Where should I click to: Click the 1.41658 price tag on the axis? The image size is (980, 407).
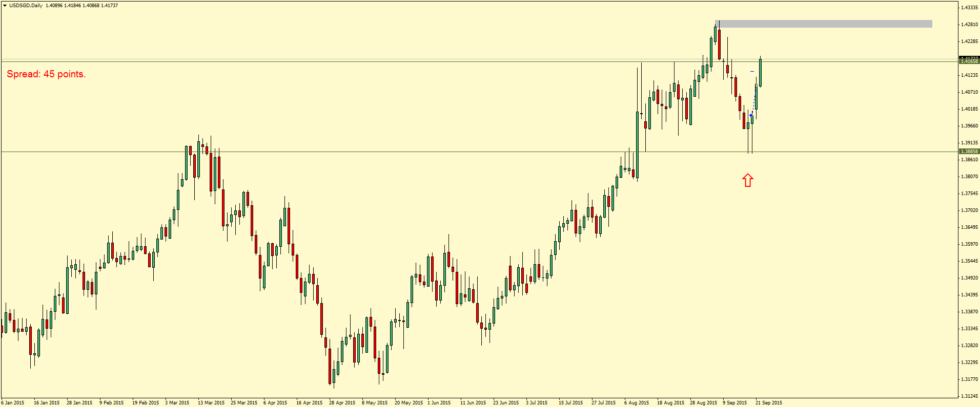(x=969, y=61)
